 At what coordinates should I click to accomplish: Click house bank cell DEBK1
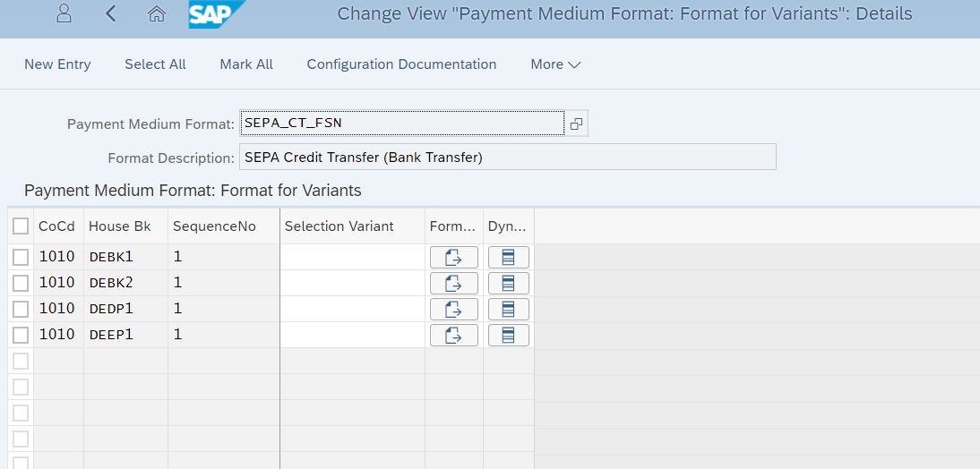125,257
